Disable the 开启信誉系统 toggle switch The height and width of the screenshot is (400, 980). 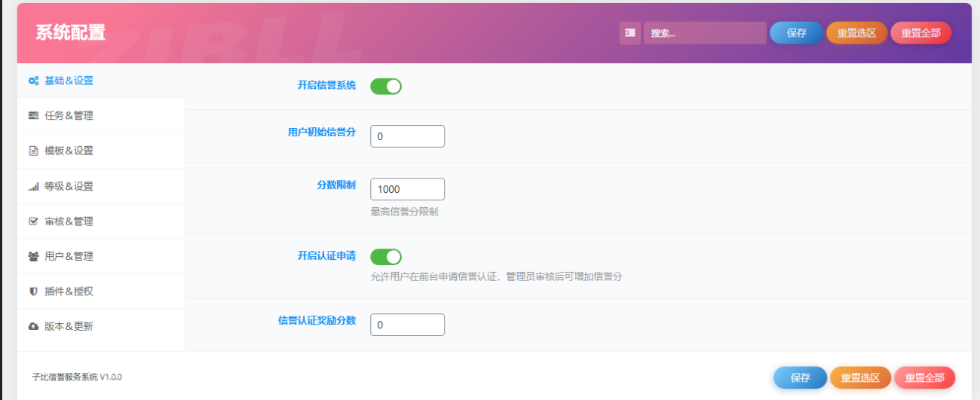click(385, 87)
